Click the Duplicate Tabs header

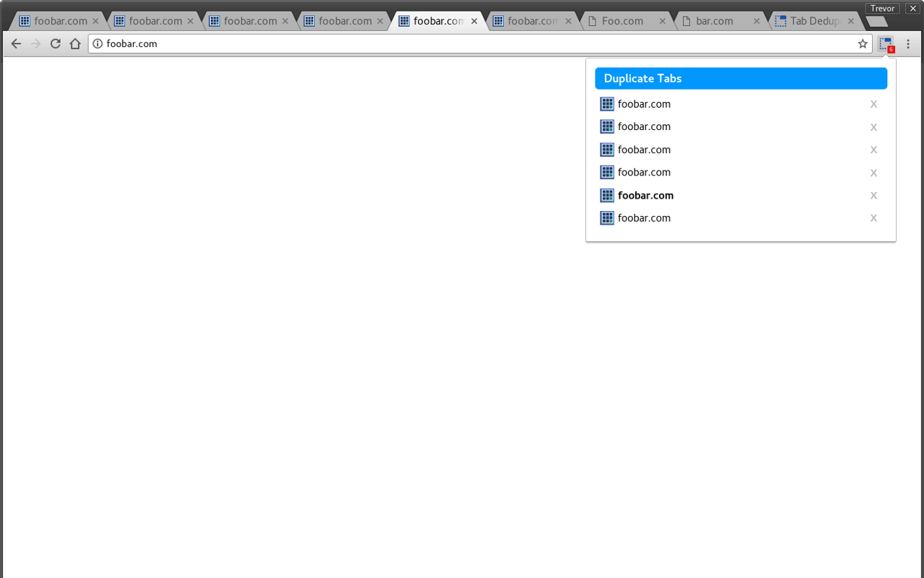(741, 78)
